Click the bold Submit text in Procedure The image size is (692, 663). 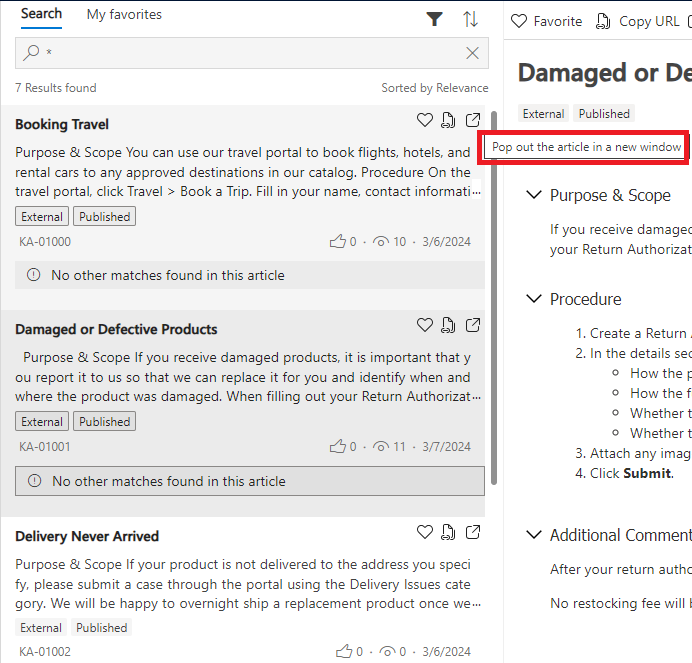coord(647,473)
